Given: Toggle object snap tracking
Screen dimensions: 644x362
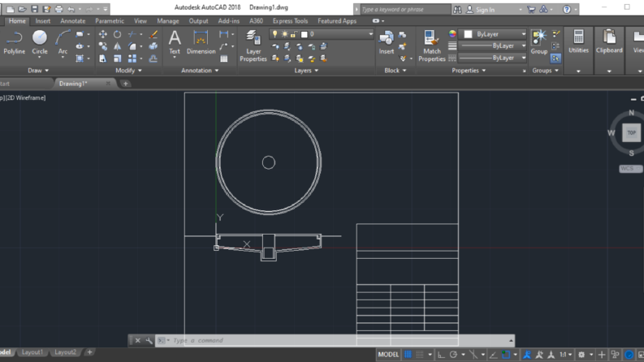Looking at the screenshot, I should [x=493, y=355].
